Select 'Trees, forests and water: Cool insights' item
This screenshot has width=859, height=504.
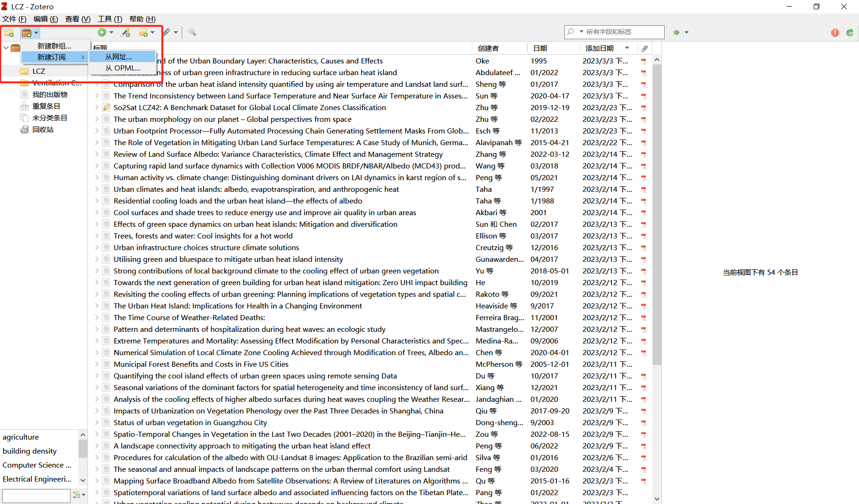coord(203,236)
